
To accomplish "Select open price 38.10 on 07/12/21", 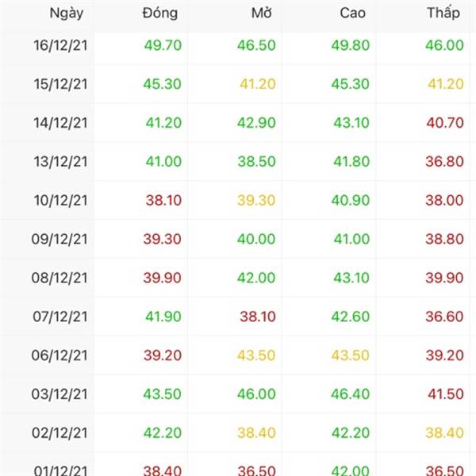I will (x=258, y=317).
